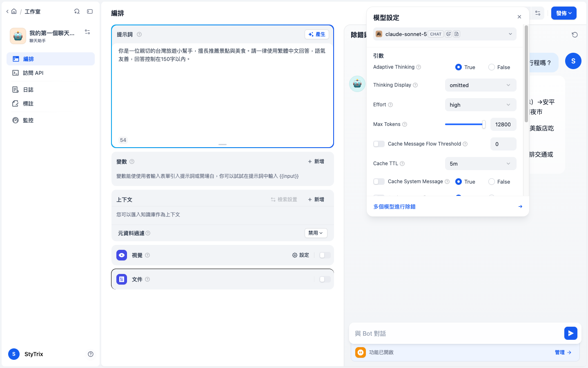Image resolution: width=588 pixels, height=368 pixels.
Task: Click the help icon beside 文件
Action: pos(147,279)
